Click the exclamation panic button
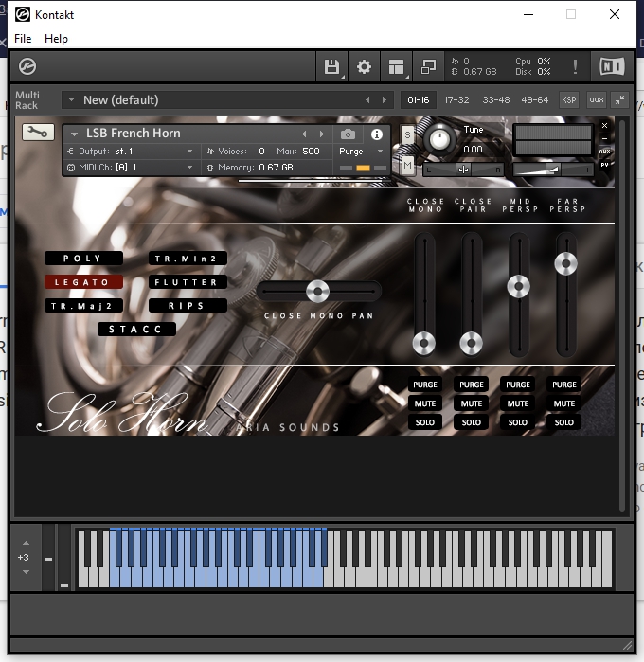This screenshot has height=662, width=644. coord(575,66)
